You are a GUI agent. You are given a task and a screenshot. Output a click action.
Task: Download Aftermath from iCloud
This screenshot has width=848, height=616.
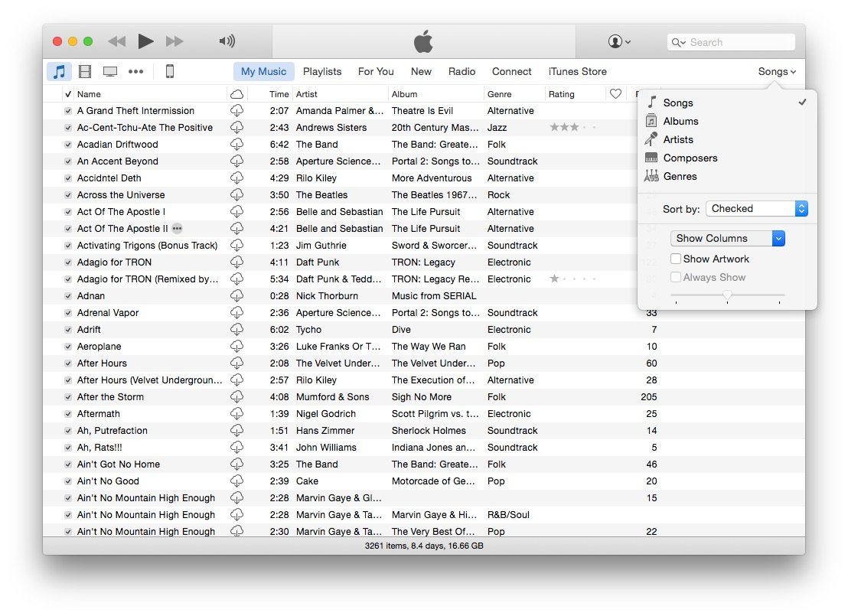237,414
